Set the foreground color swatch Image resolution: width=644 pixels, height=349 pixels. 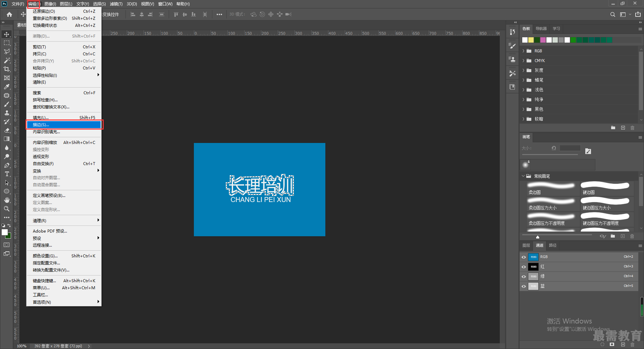[x=5, y=232]
